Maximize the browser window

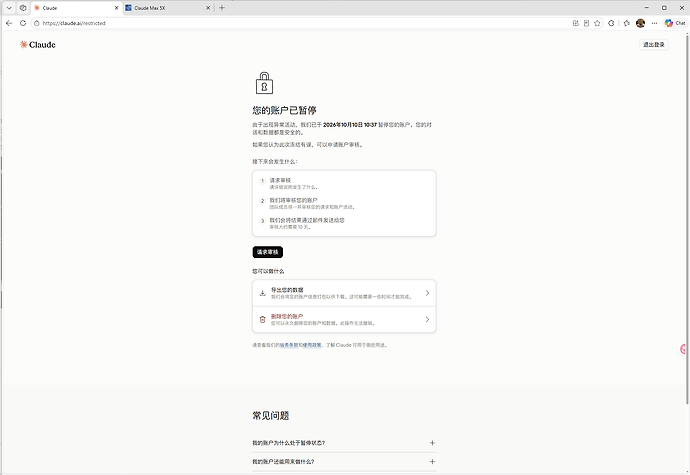[x=664, y=7]
